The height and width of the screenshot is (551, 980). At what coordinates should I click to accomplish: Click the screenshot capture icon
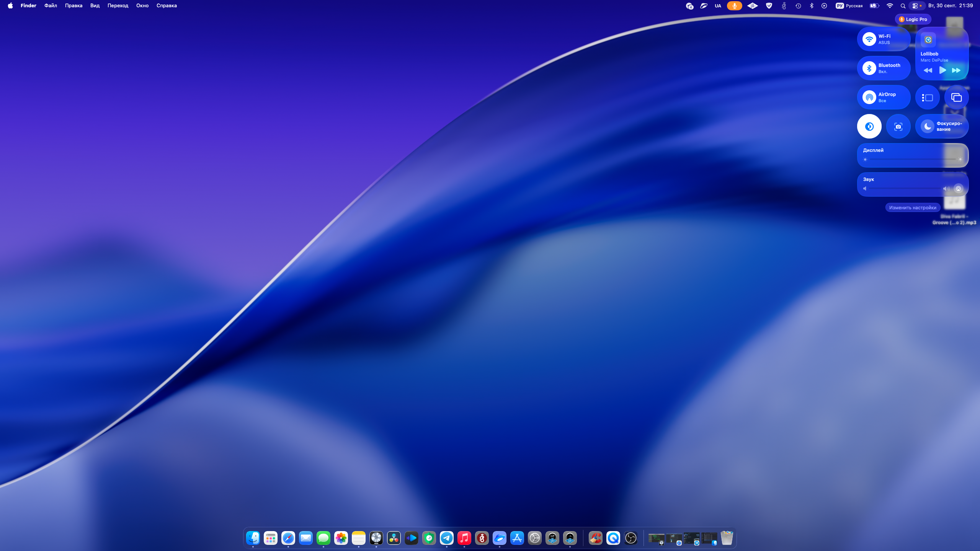pos(898,126)
